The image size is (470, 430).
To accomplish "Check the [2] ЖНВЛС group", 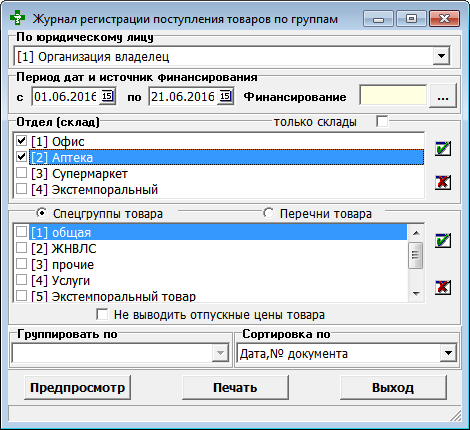I will coord(22,248).
